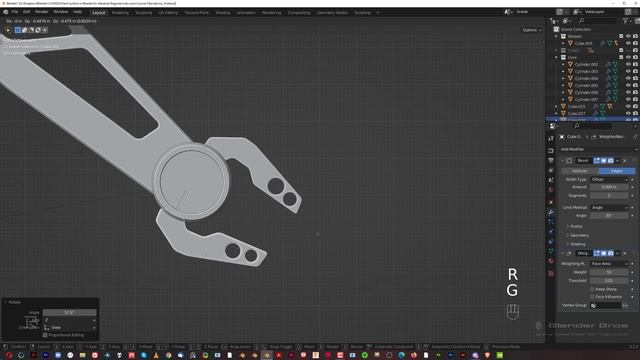This screenshot has height=360, width=640.
Task: Open the Output properties tab
Action: 551,160
